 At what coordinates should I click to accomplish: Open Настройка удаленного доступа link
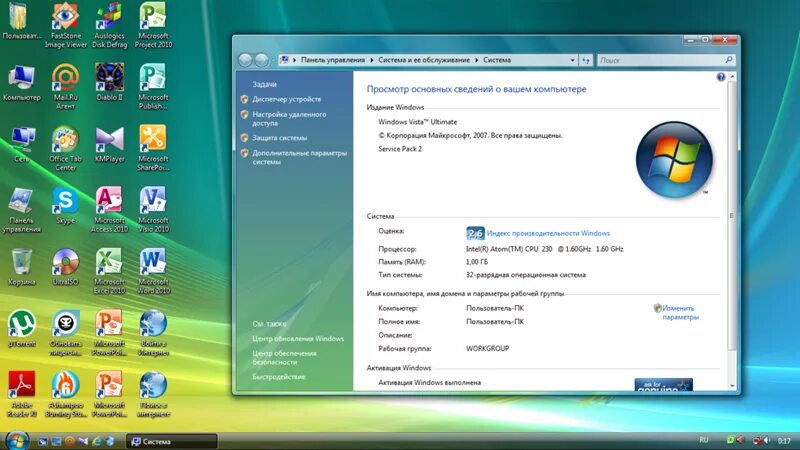(289, 118)
